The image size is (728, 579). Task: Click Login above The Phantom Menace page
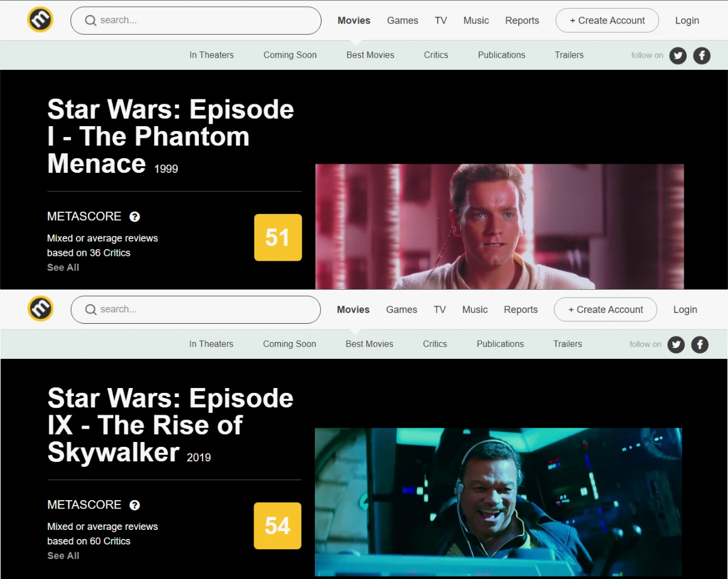(687, 21)
